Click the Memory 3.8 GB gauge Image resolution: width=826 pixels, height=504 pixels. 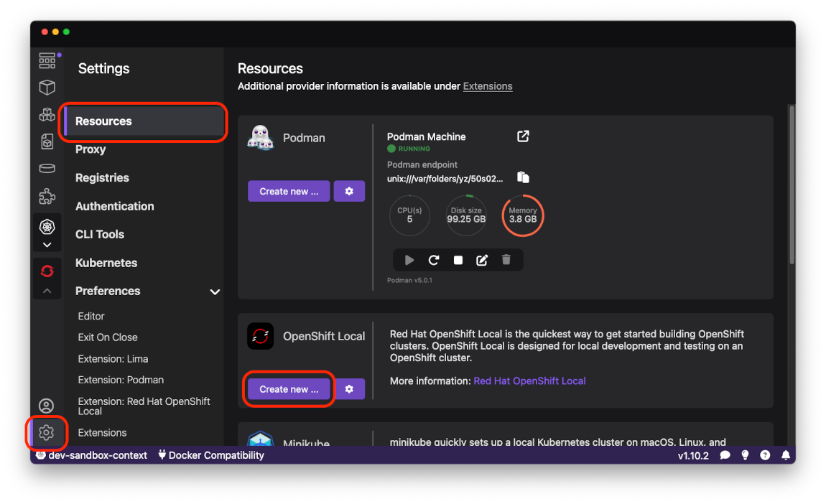(x=523, y=215)
